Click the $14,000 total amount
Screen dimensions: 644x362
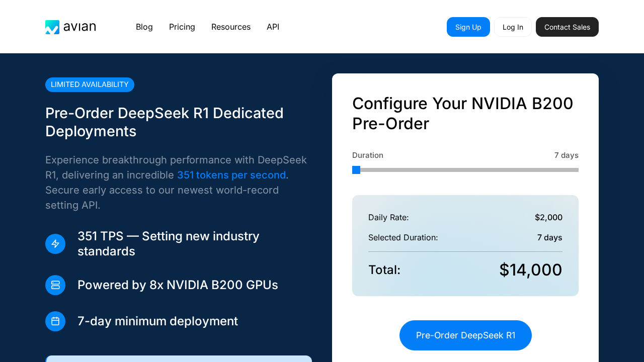click(530, 270)
